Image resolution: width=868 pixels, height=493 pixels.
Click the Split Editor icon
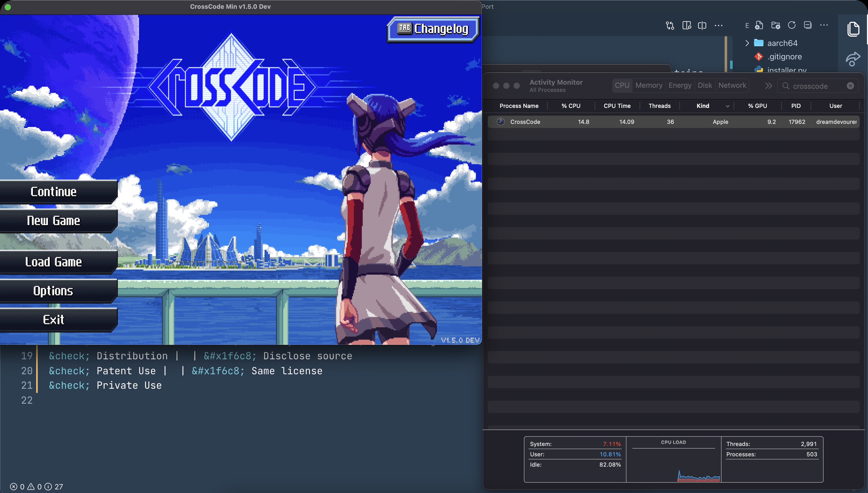tap(702, 25)
